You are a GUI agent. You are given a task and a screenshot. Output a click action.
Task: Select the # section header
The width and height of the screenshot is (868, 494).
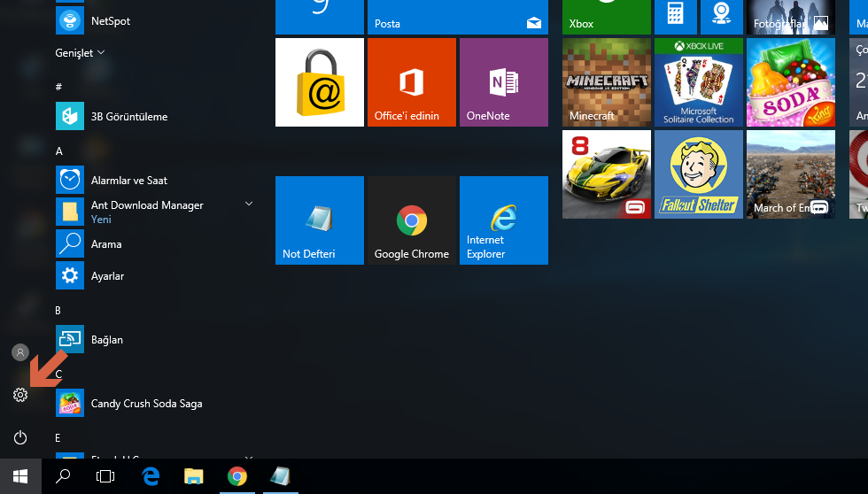tap(58, 87)
